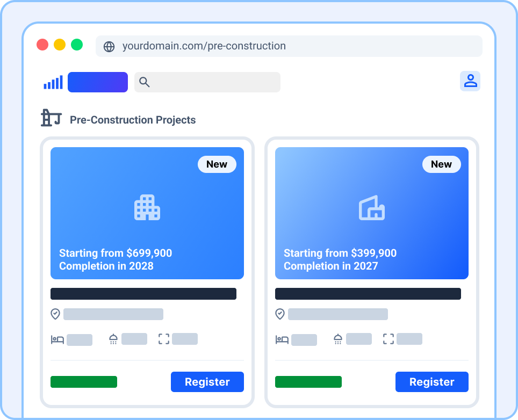This screenshot has height=420, width=518.
Task: Click the location pin icon on second card
Action: pos(280,314)
